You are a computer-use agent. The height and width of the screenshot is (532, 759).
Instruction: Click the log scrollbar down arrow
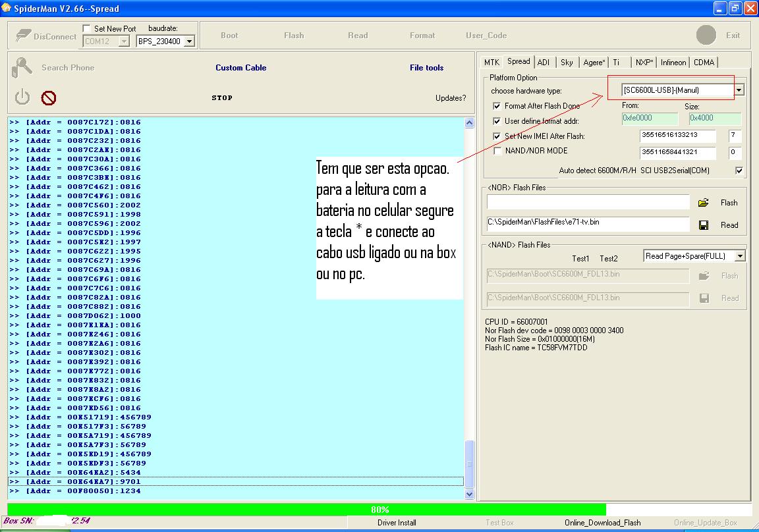pos(470,494)
